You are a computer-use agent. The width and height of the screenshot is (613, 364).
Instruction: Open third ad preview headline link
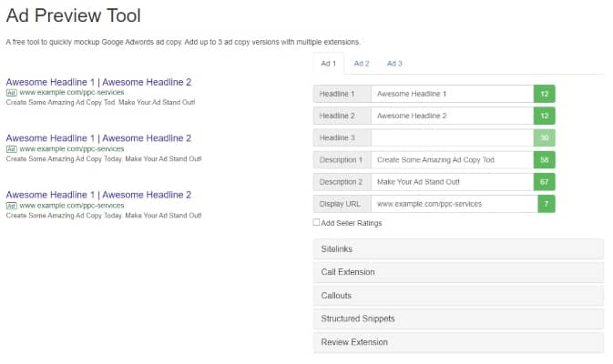(x=98, y=195)
